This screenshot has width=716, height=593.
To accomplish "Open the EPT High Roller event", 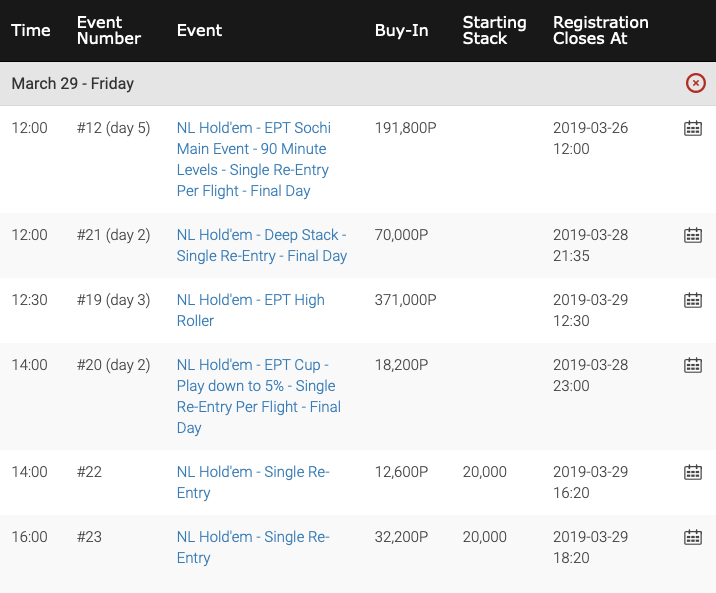I will pyautogui.click(x=251, y=310).
